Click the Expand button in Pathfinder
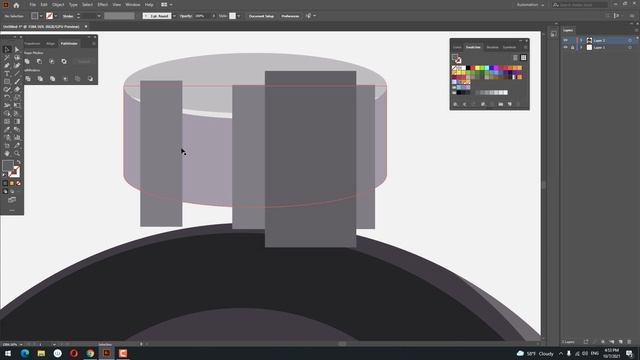This screenshot has width=640, height=360. [x=84, y=61]
